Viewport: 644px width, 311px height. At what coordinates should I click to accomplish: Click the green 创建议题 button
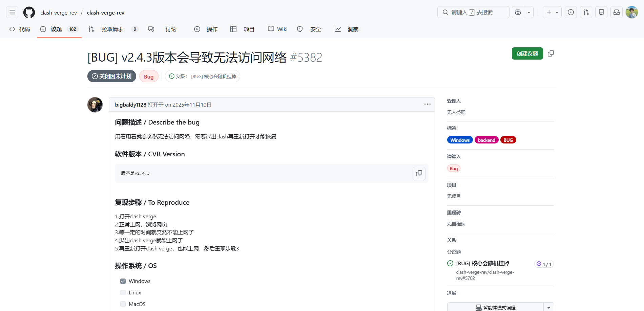[x=527, y=53]
